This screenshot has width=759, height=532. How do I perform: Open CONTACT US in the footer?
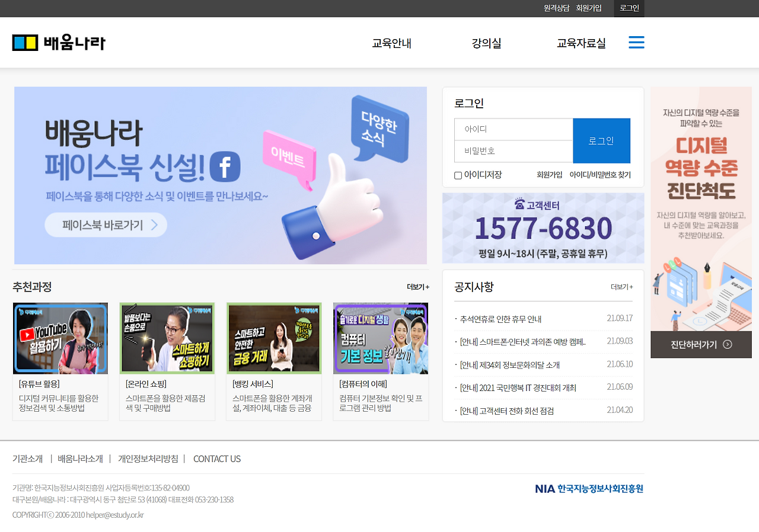pos(217,459)
